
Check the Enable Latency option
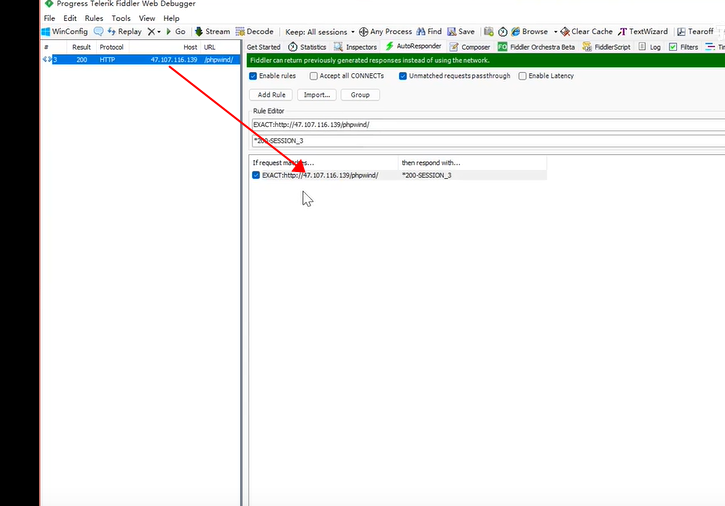click(x=522, y=76)
